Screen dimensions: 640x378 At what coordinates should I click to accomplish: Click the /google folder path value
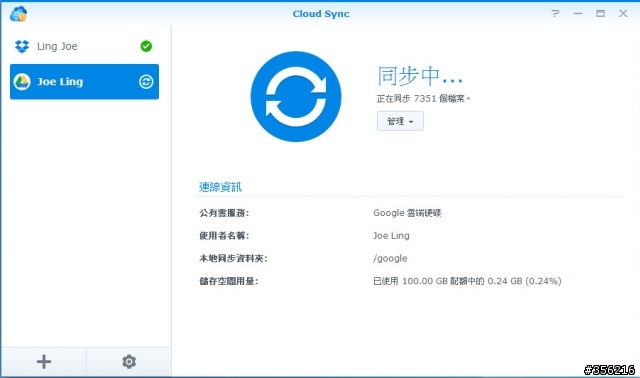point(390,258)
